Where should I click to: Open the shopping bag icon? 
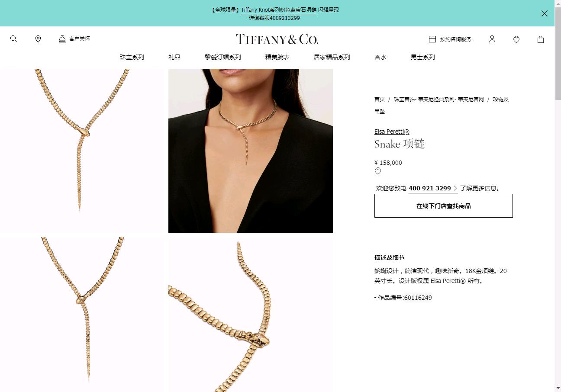click(541, 39)
